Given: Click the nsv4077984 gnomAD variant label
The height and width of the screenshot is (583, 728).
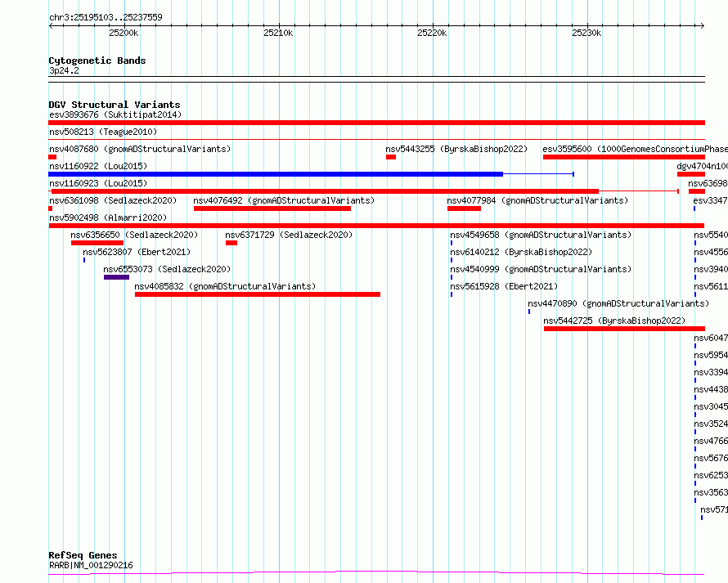Looking at the screenshot, I should point(537,200).
